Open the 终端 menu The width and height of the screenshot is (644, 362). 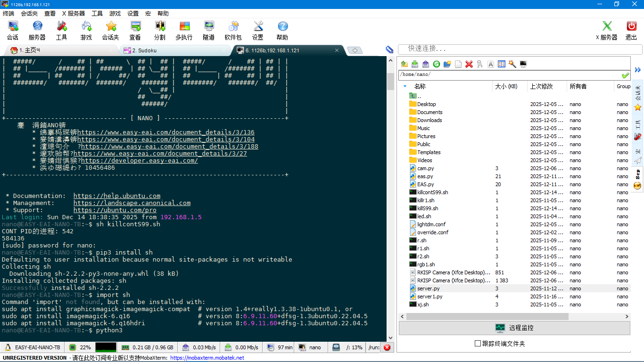(8, 14)
